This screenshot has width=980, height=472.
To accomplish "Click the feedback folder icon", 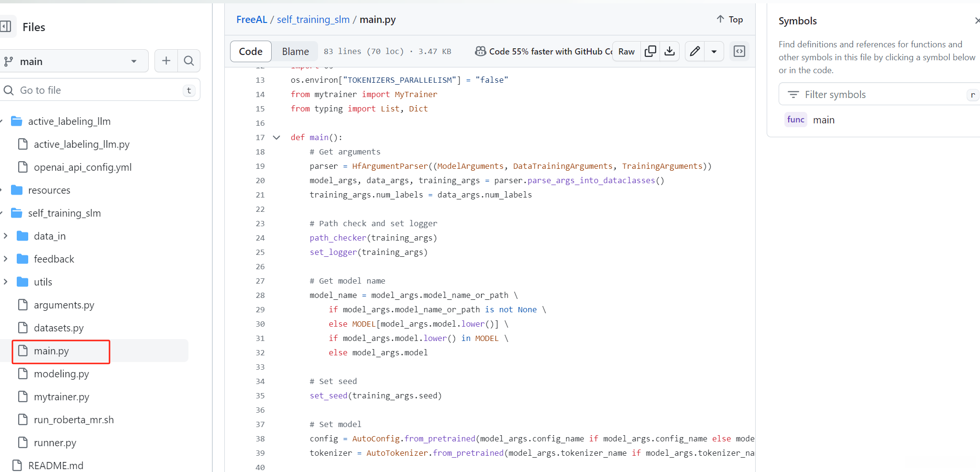I will coord(22,259).
